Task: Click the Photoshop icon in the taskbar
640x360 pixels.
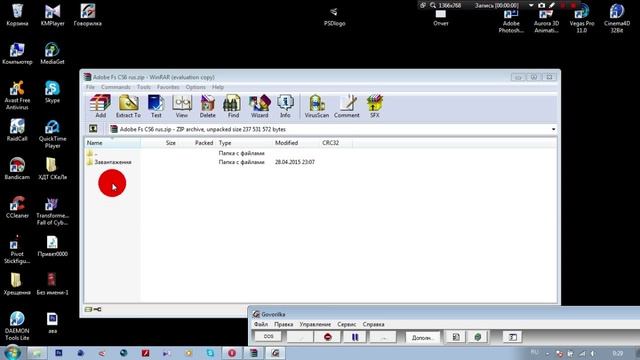Action: (59, 353)
